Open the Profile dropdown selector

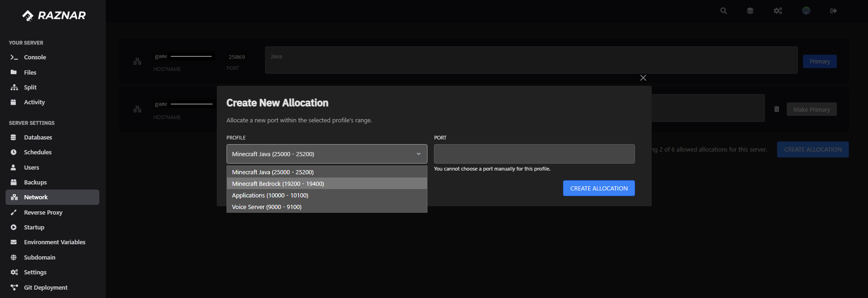(x=326, y=154)
